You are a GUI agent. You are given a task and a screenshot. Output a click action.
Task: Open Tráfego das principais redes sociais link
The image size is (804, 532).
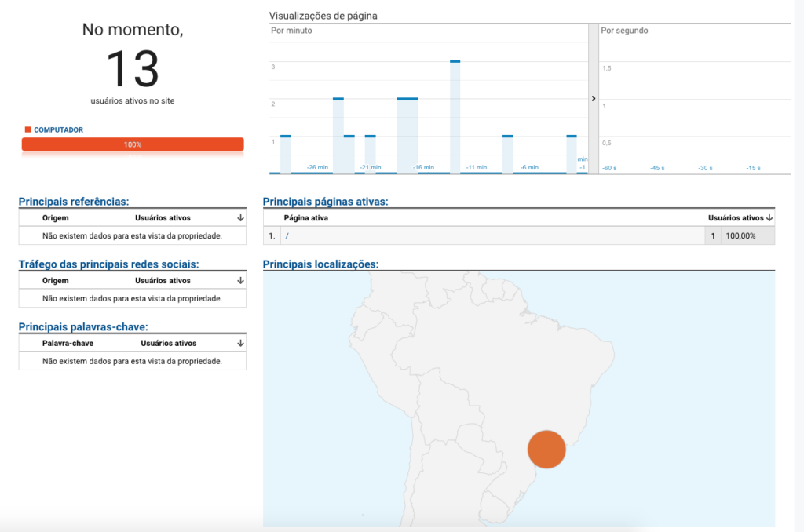tap(108, 264)
